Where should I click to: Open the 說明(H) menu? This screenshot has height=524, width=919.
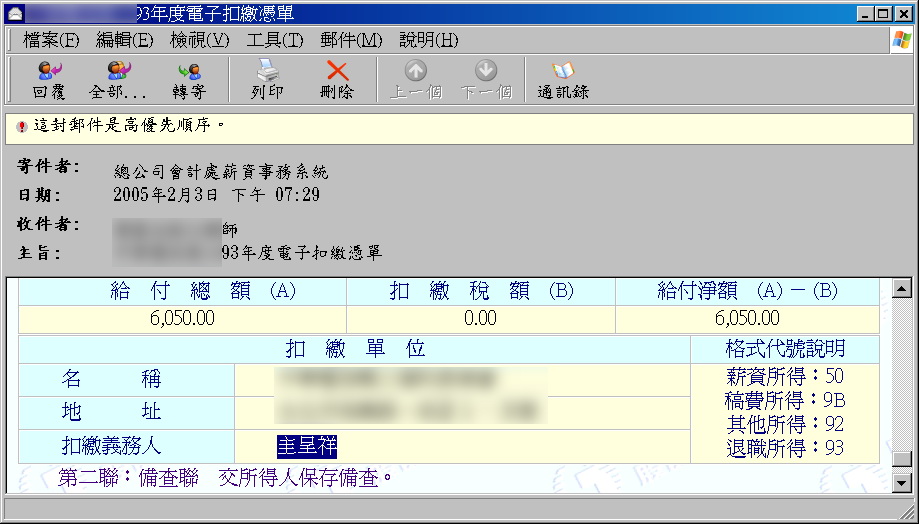(429, 40)
